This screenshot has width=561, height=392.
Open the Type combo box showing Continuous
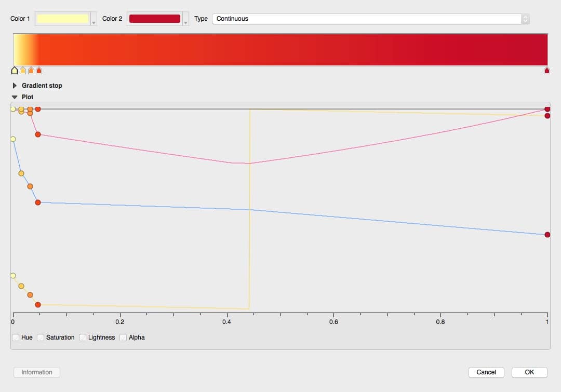[x=371, y=19]
